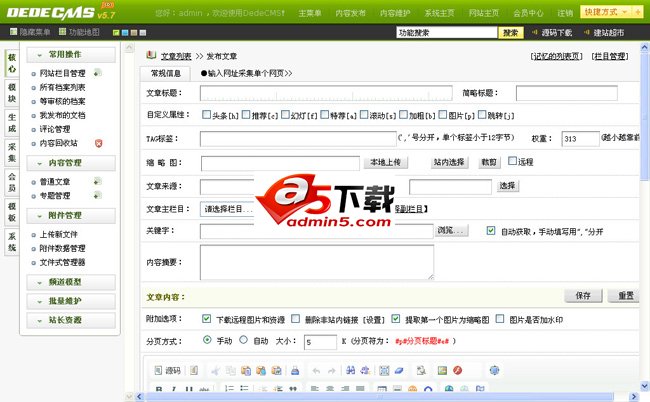The width and height of the screenshot is (650, 402).
Task: Choose the green theme color swatch
Action: [x=116, y=32]
